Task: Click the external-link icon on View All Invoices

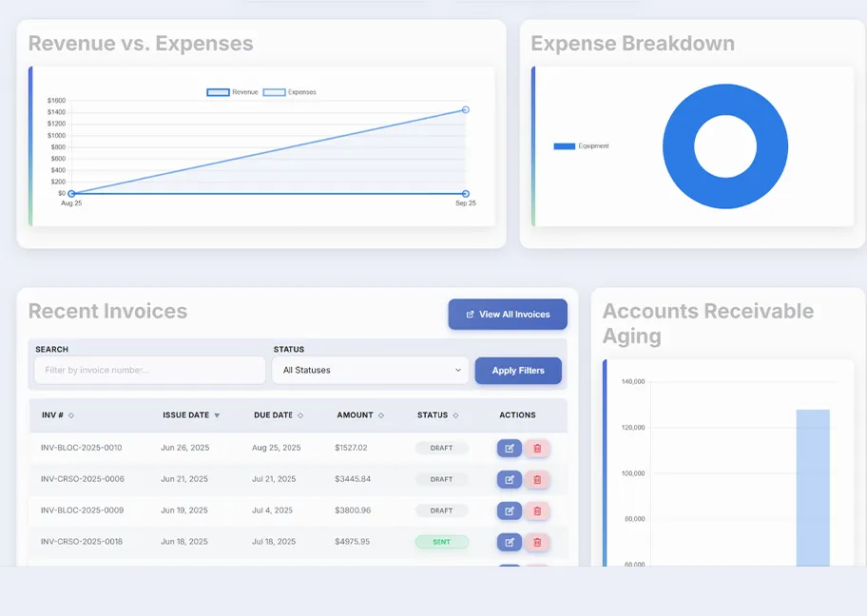Action: (468, 314)
